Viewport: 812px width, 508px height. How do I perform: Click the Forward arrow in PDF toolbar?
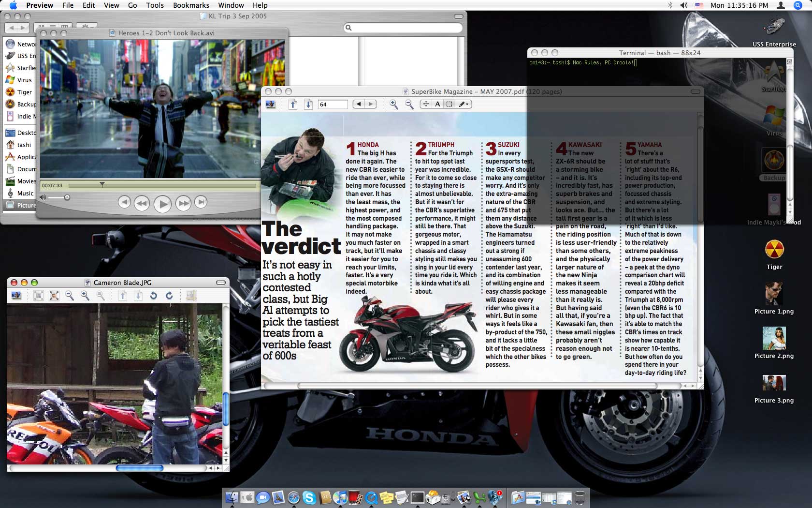coord(371,104)
